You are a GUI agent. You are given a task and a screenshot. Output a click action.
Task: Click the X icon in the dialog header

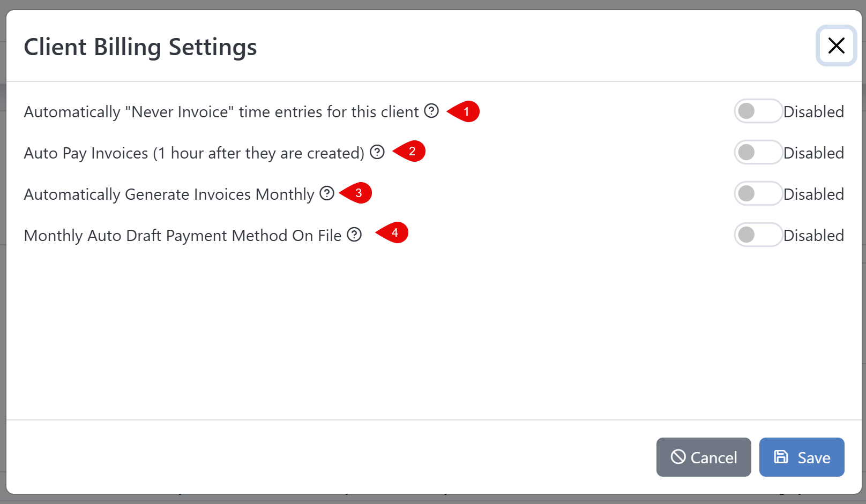click(x=835, y=46)
